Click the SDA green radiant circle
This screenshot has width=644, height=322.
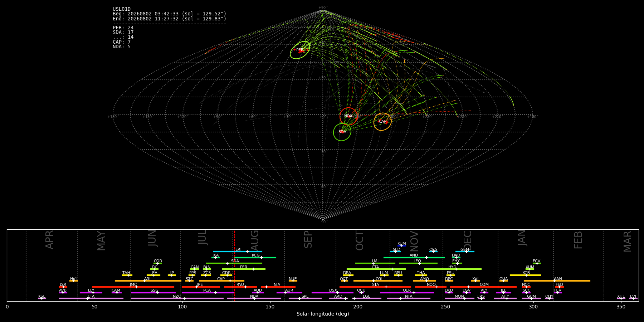coord(342,132)
